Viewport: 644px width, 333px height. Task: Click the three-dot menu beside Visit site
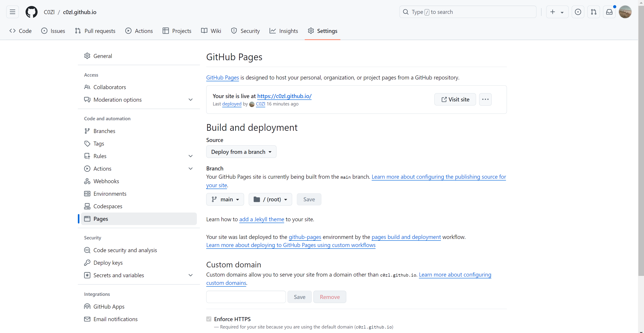pos(485,99)
